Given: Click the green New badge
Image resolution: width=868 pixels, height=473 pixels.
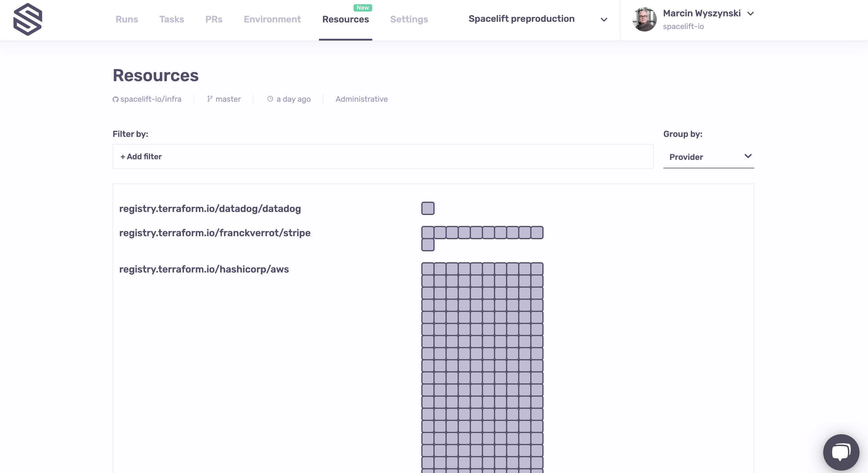Looking at the screenshot, I should (x=363, y=8).
